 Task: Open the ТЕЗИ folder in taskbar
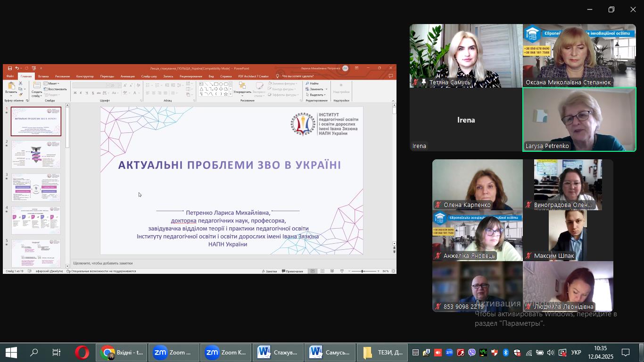coord(382,353)
